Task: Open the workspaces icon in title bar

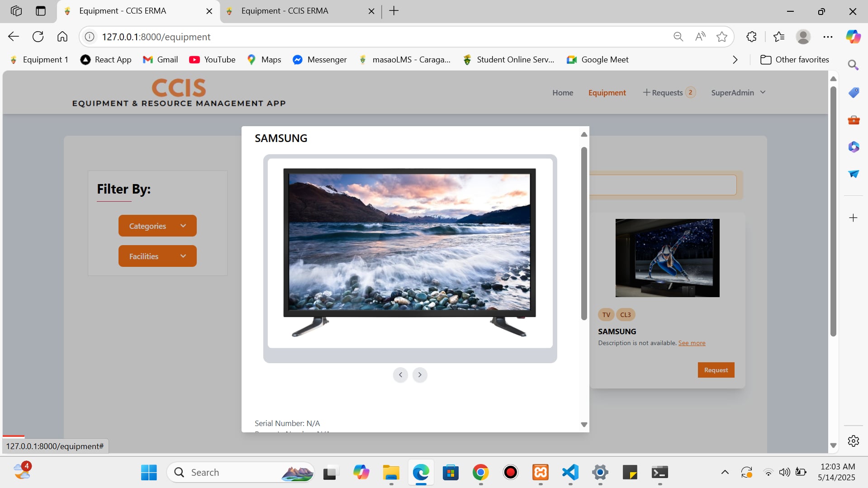Action: [16, 11]
